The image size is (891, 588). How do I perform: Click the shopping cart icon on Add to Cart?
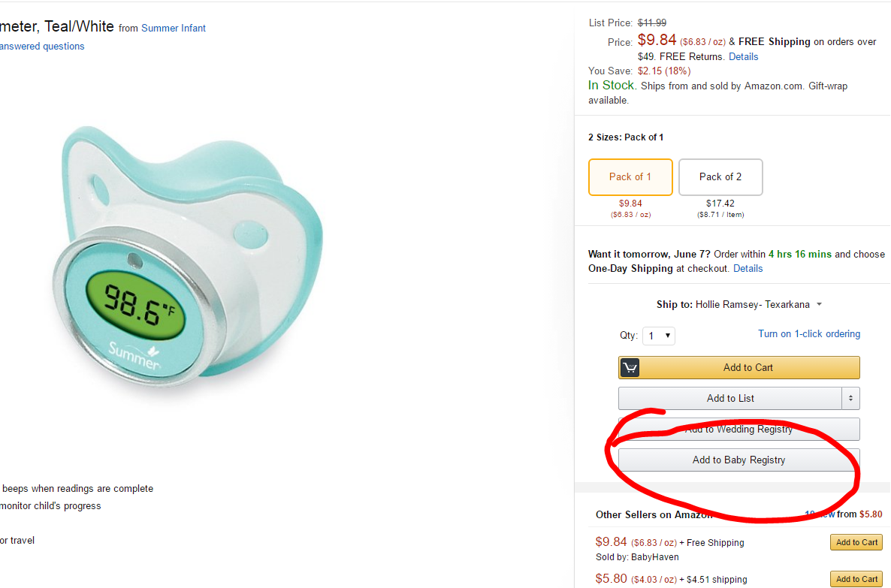(630, 367)
